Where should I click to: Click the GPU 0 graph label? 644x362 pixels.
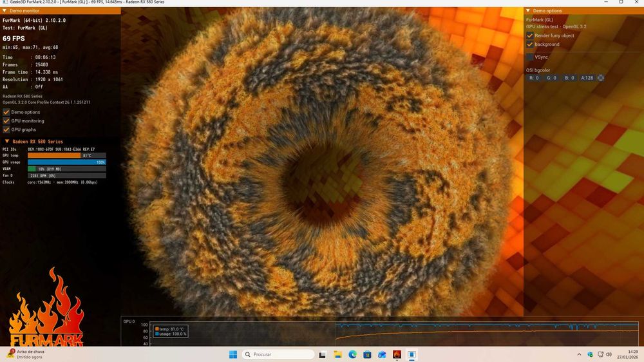point(129,321)
